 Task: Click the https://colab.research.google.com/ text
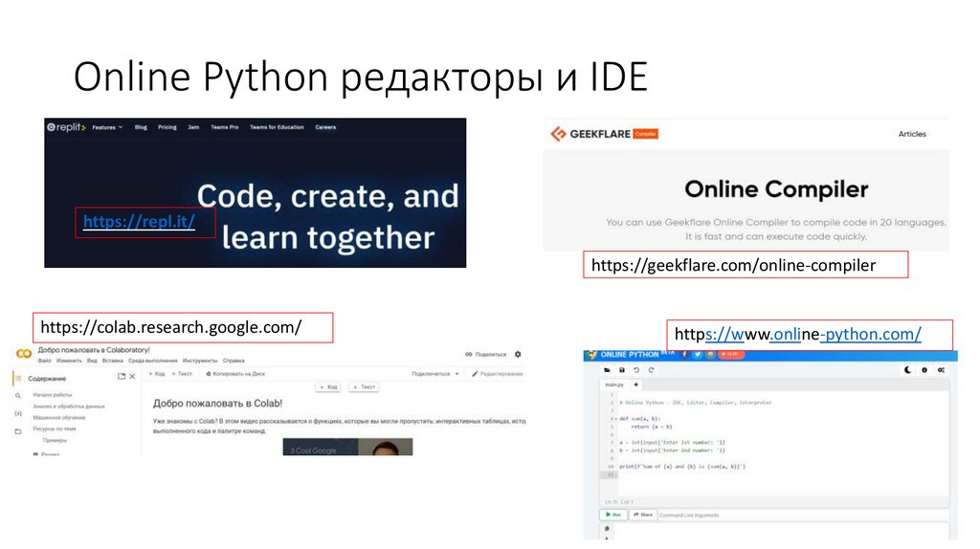[170, 327]
